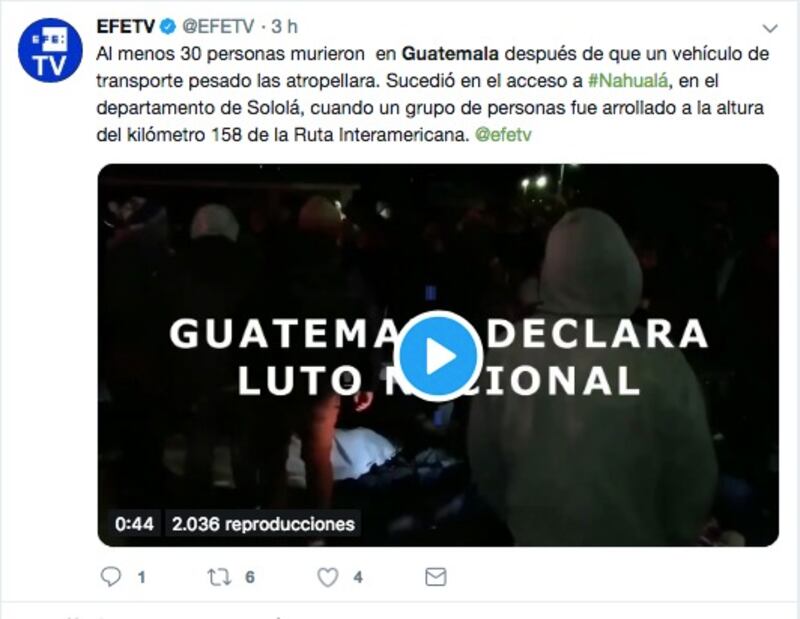Open the #Nahualá hashtag

[x=628, y=81]
